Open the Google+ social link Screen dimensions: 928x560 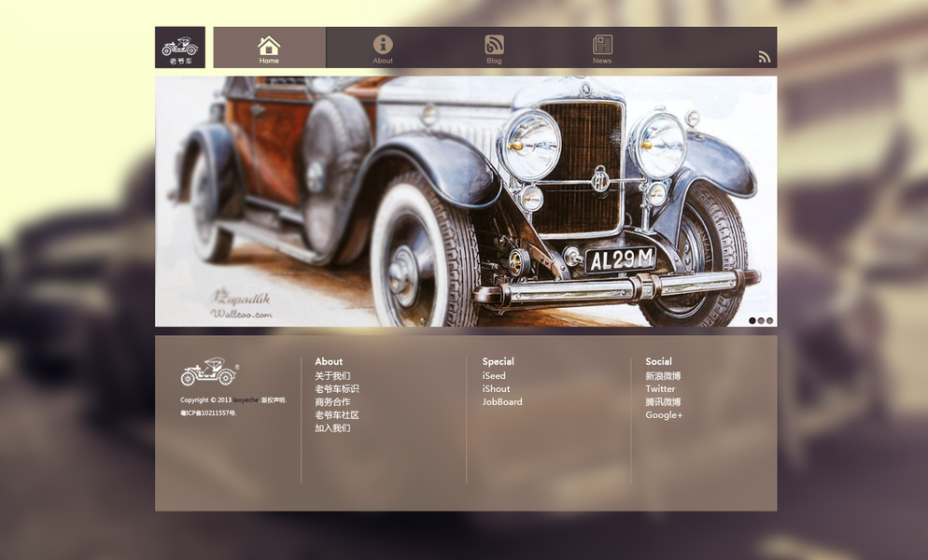(x=664, y=415)
